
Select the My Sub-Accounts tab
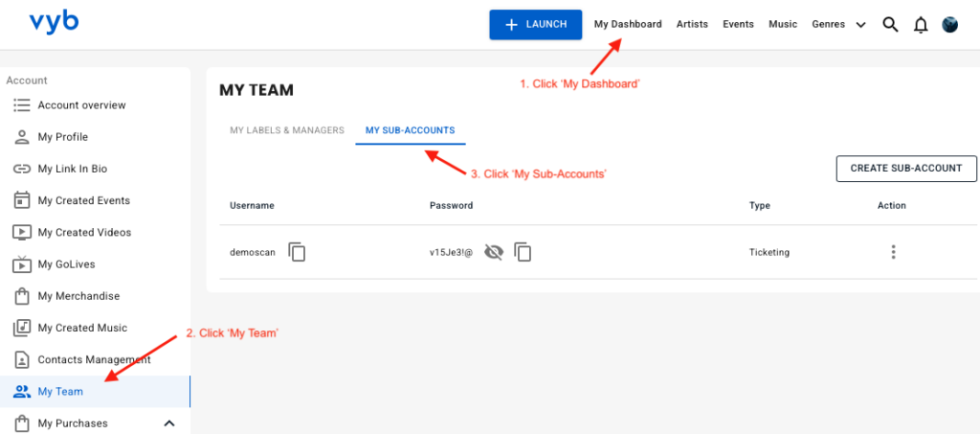[410, 130]
